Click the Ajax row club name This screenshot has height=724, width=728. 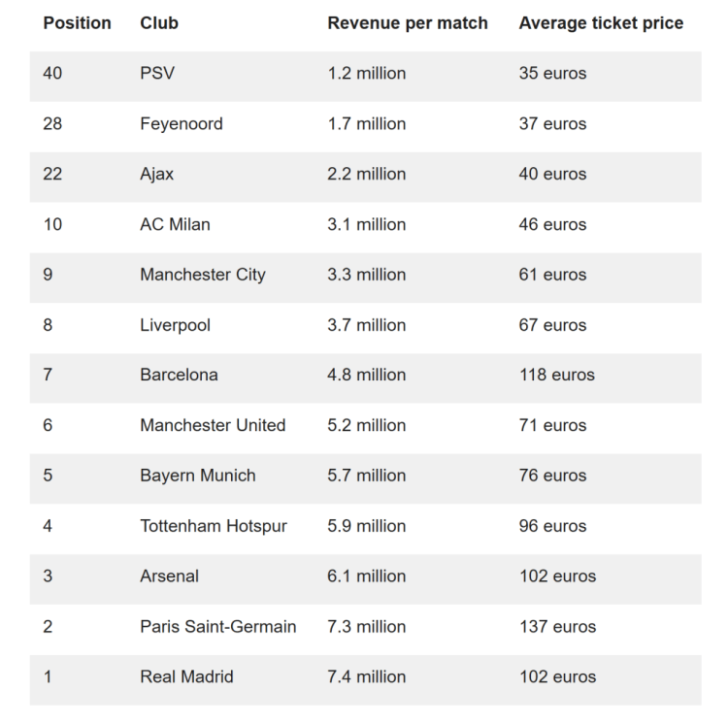[x=157, y=174]
